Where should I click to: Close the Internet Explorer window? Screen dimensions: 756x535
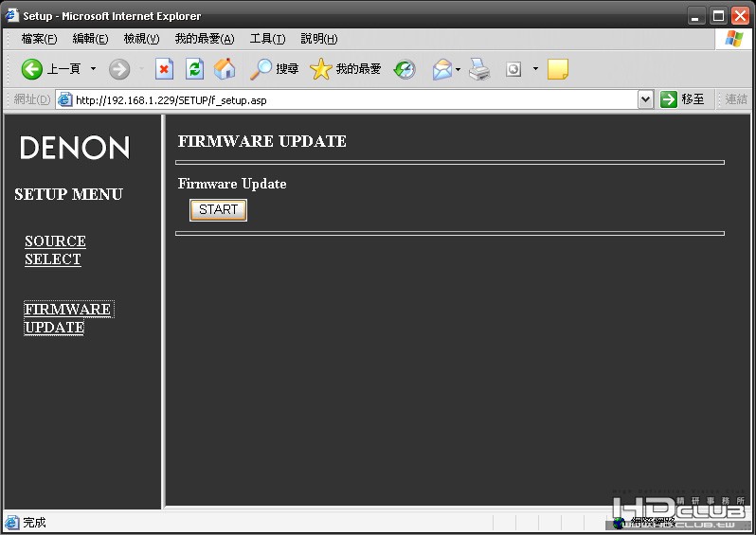(x=740, y=16)
